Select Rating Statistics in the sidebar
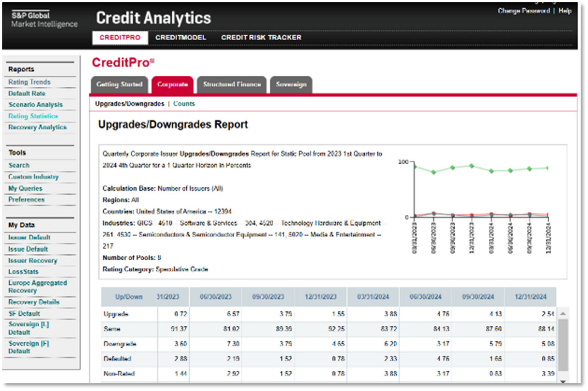 pyautogui.click(x=33, y=116)
